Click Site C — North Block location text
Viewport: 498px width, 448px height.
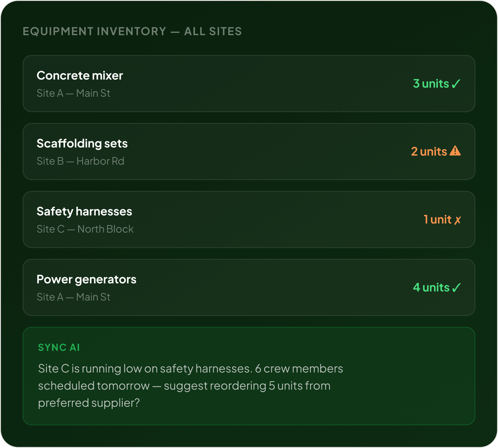85,229
